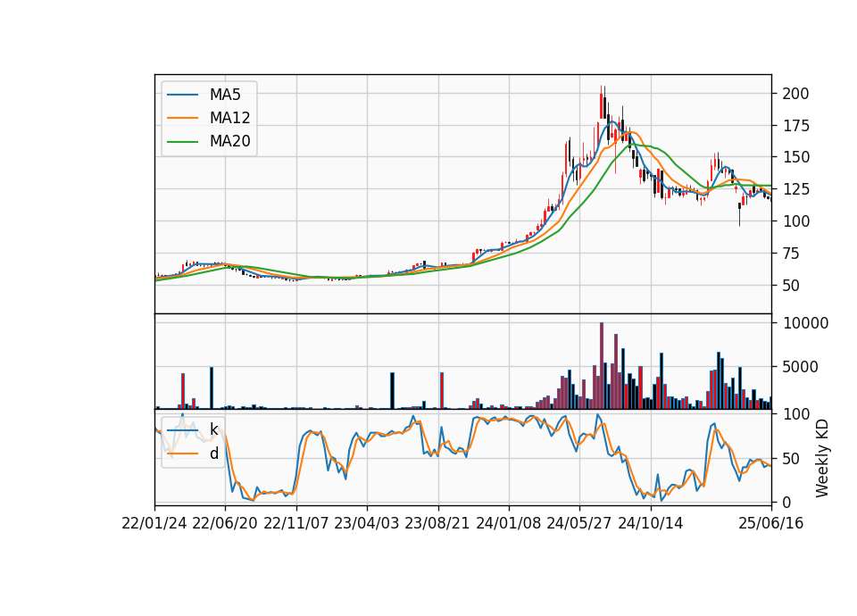
Task: Click the 22/06/20 date tick label
Action: pos(225,523)
